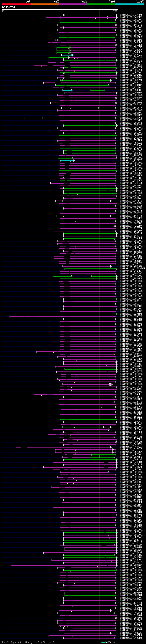Viewport: 146px width, 644px height.
Task: Click the label UniRef100_B7Q3U9
Action: [x=131, y=555]
